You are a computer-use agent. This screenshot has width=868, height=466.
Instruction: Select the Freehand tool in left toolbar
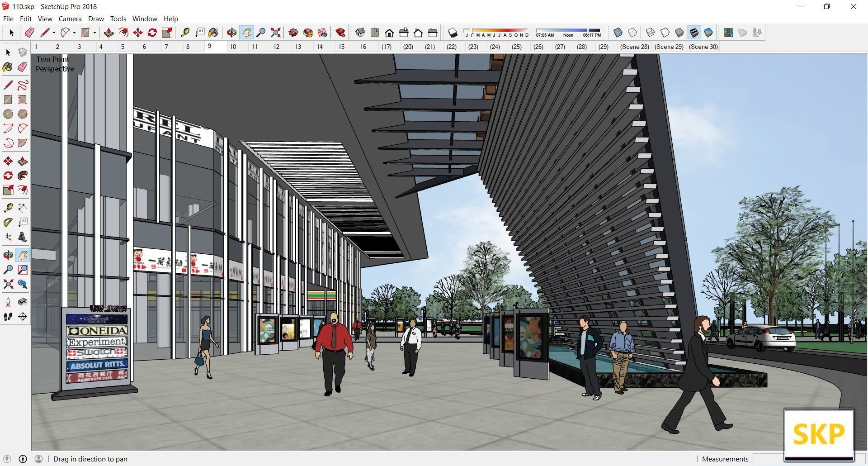click(22, 85)
